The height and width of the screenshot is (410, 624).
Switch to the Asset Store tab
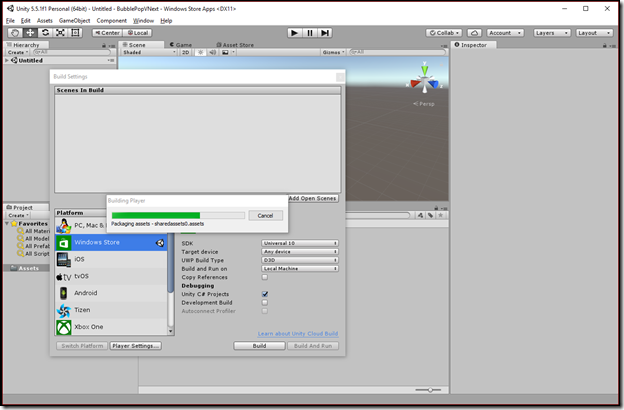click(235, 45)
